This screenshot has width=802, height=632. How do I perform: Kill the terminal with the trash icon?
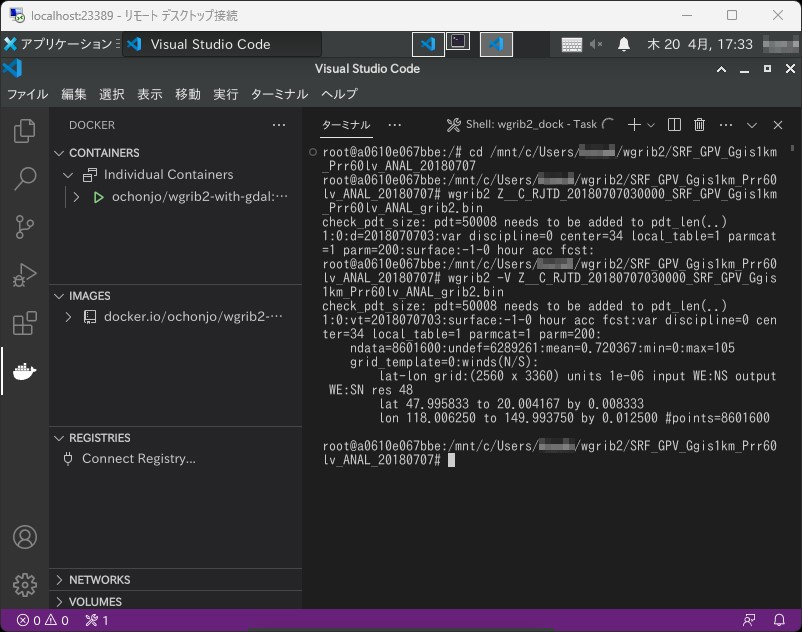click(700, 125)
